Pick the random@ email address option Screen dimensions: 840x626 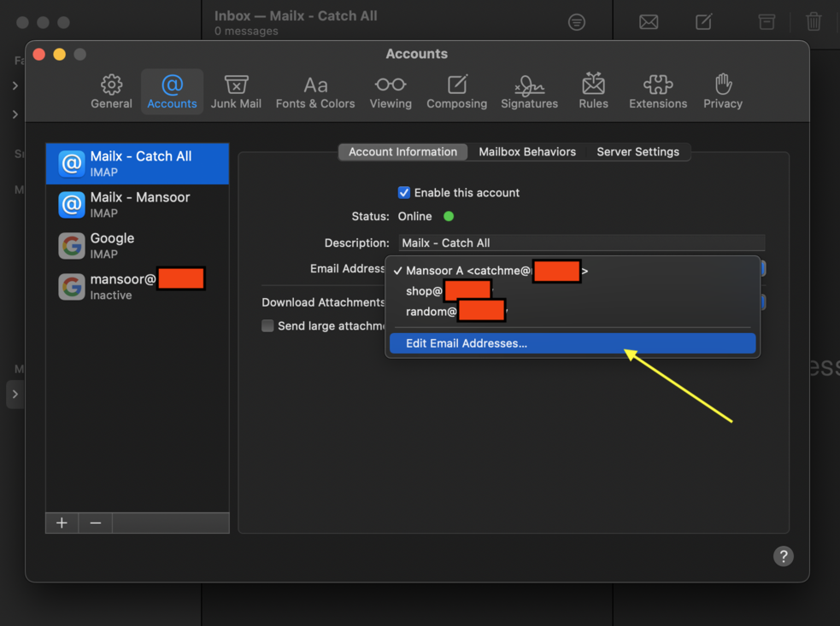pos(431,312)
